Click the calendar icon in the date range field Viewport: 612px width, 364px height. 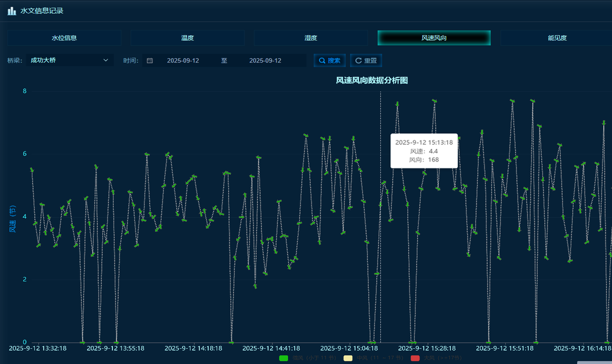(150, 61)
